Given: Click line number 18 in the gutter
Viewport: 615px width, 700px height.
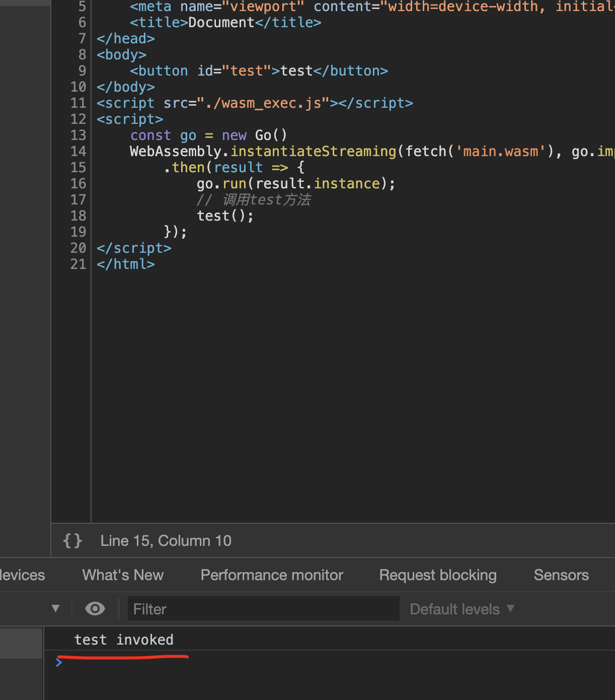Looking at the screenshot, I should [78, 216].
